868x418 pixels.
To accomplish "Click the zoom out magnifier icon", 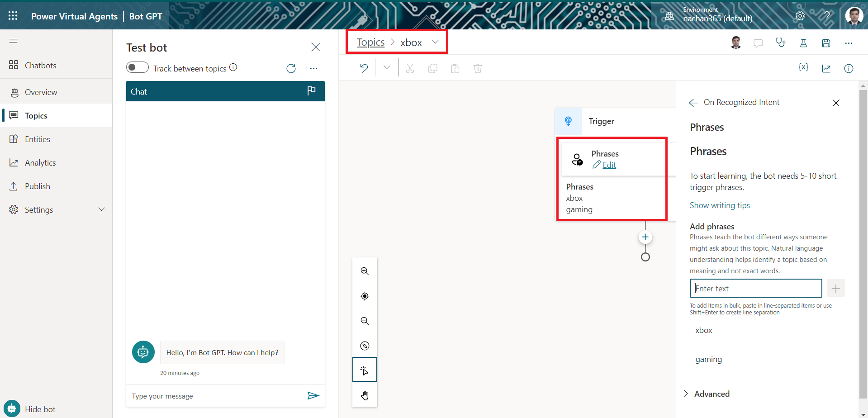I will [x=365, y=321].
